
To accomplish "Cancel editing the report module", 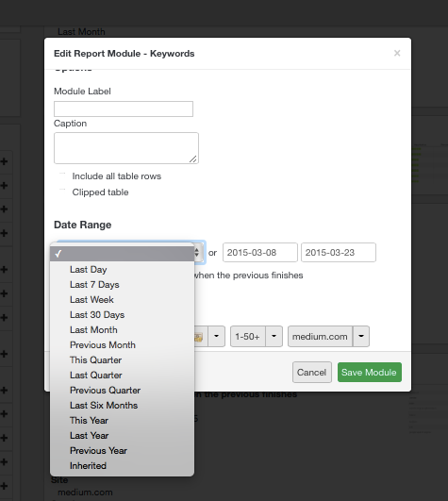I will [x=312, y=373].
